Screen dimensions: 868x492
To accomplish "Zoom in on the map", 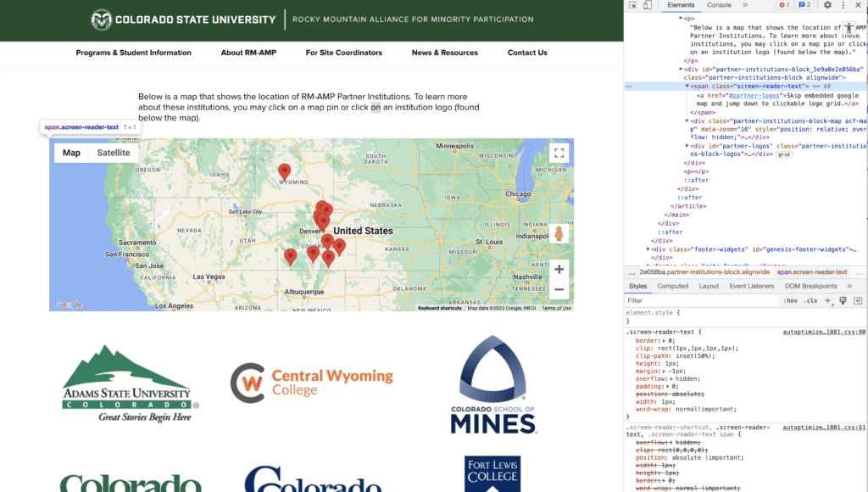I will point(559,270).
